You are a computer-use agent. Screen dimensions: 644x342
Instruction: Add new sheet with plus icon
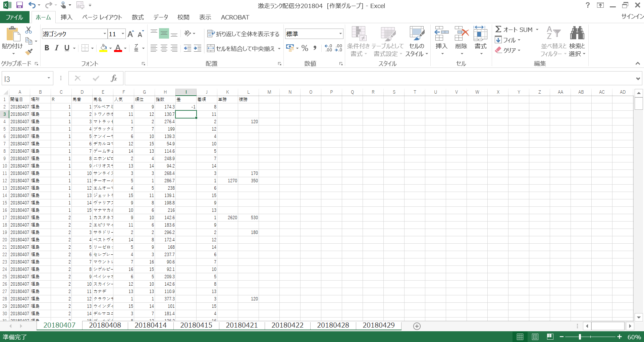click(x=417, y=326)
